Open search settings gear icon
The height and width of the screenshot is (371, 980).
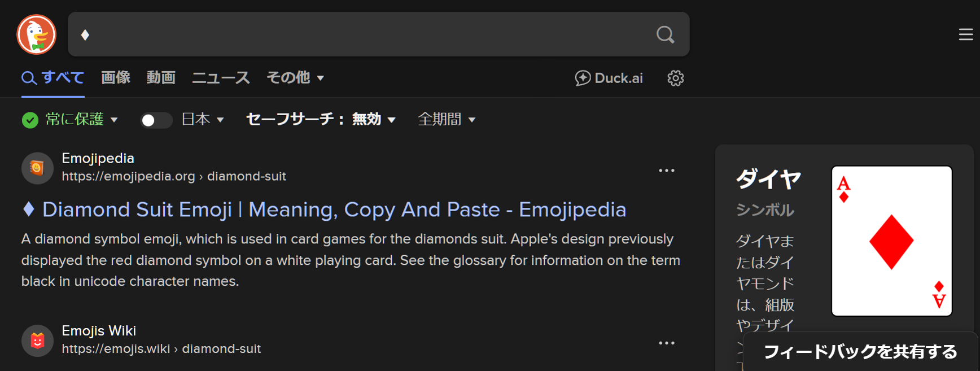pos(675,78)
